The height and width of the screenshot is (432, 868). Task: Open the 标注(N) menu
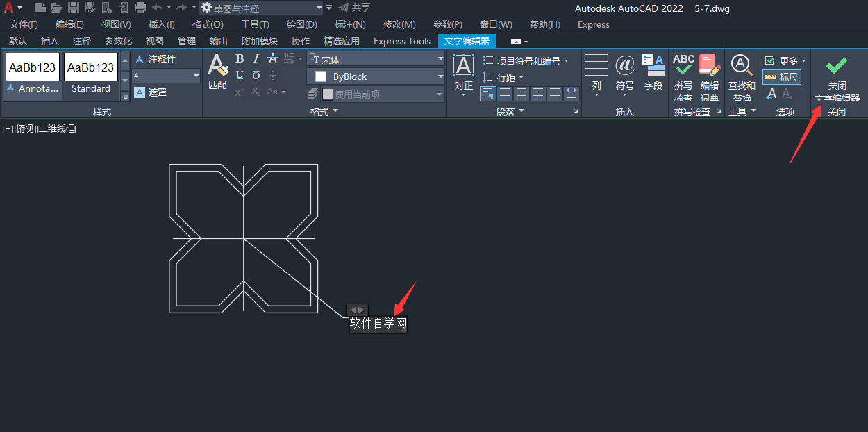pyautogui.click(x=349, y=24)
